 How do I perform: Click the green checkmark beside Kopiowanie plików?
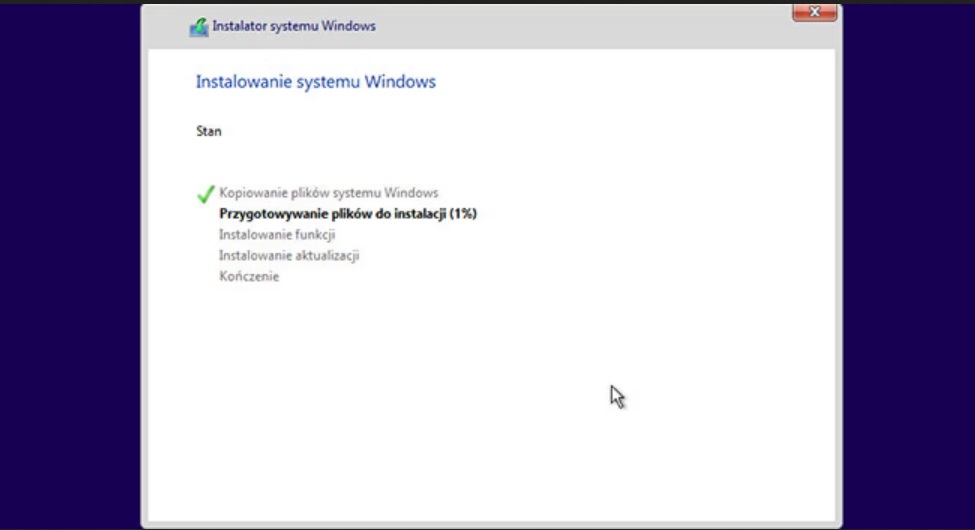click(206, 193)
